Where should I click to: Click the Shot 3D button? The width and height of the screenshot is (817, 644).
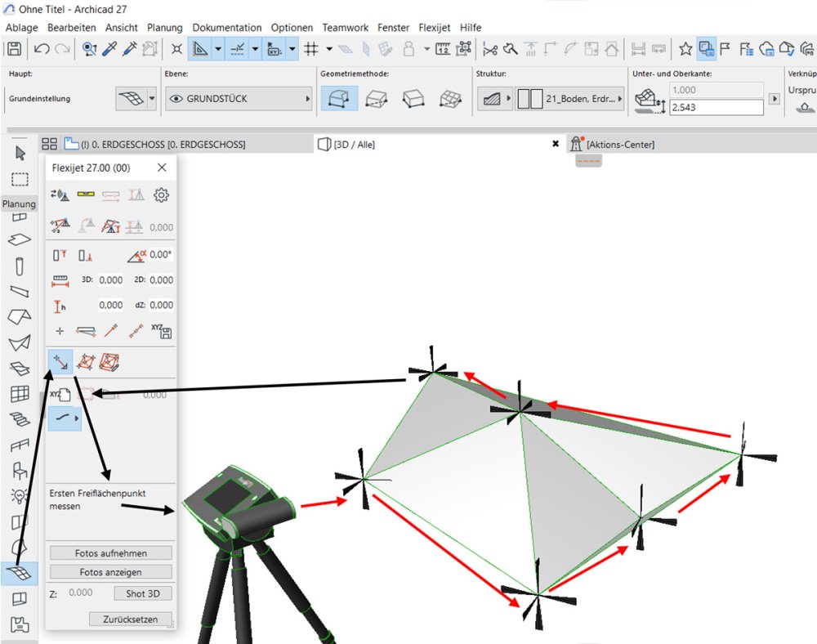143,593
